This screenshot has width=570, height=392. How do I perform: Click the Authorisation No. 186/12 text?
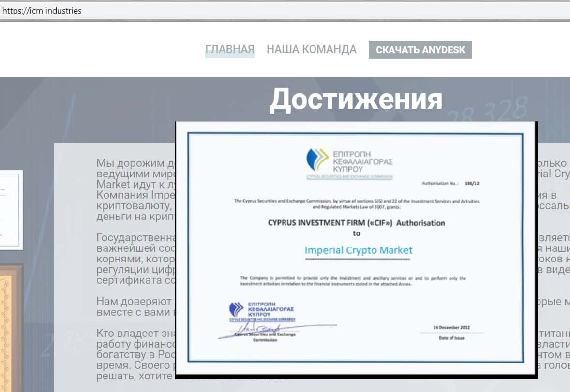pos(450,183)
